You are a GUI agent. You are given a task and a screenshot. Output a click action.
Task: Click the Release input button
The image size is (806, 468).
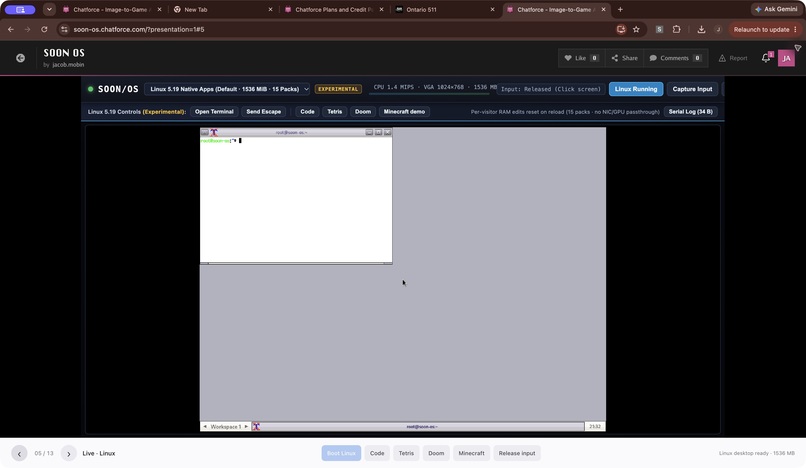pos(517,453)
